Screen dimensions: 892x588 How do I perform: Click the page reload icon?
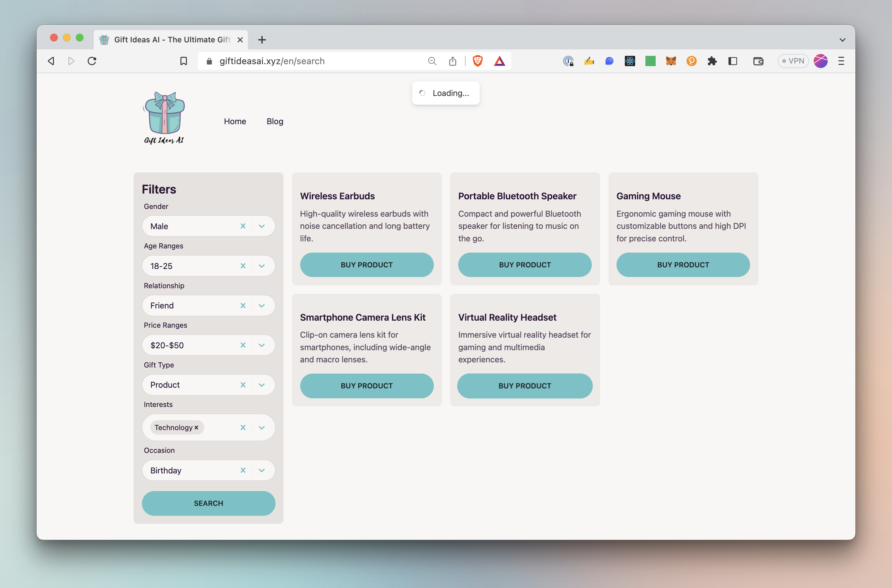92,61
